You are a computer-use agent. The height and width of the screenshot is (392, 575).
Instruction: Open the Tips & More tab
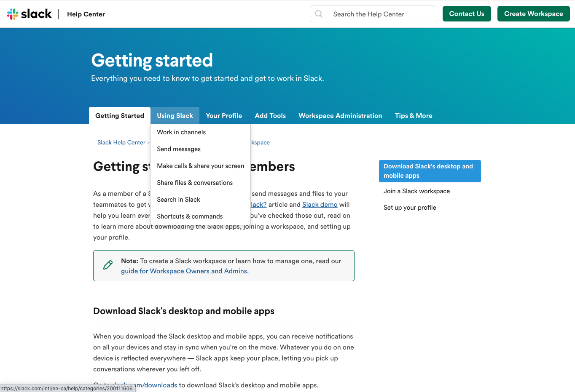(x=414, y=115)
